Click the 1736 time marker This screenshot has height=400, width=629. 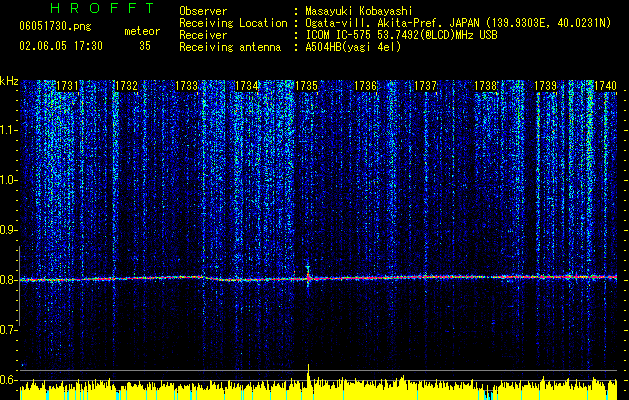coord(366,86)
